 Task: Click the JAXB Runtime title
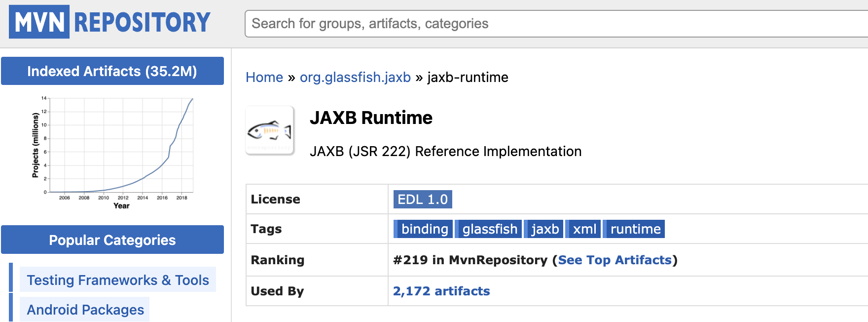(x=371, y=118)
